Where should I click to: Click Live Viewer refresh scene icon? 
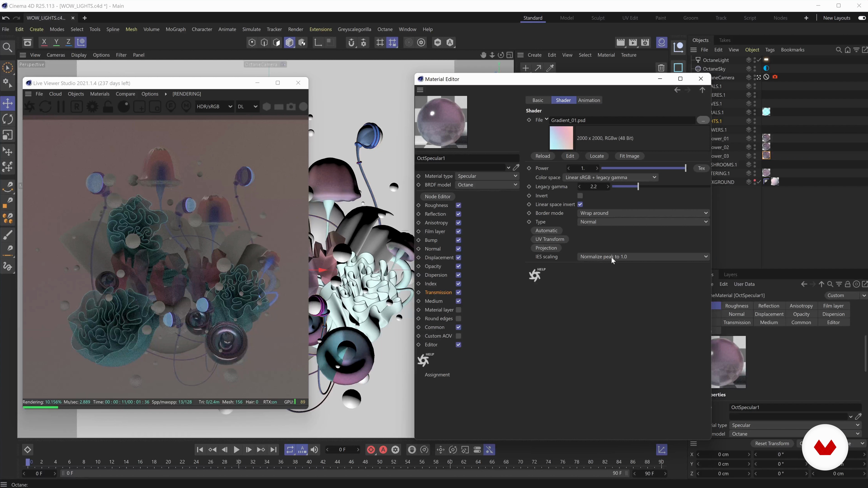[45, 107]
